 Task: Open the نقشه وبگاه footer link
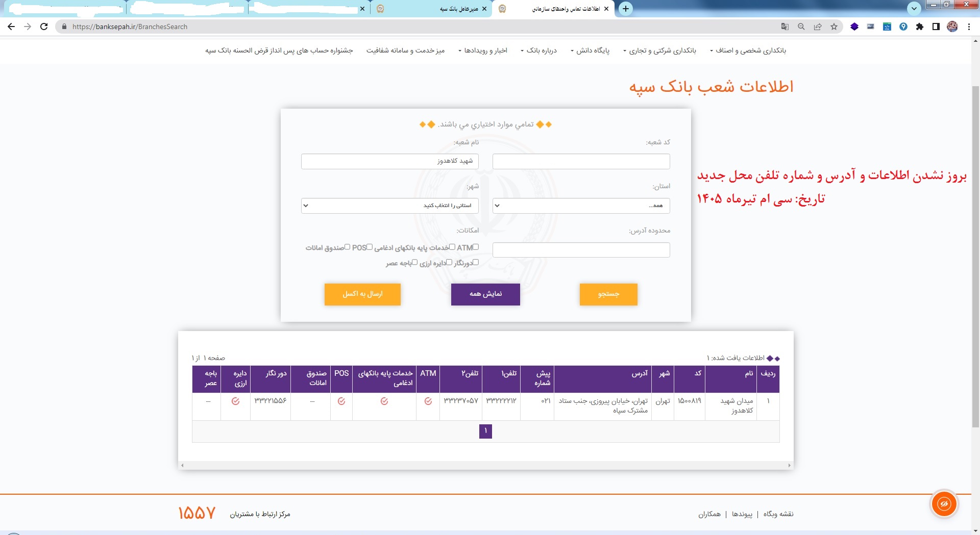[x=778, y=514]
